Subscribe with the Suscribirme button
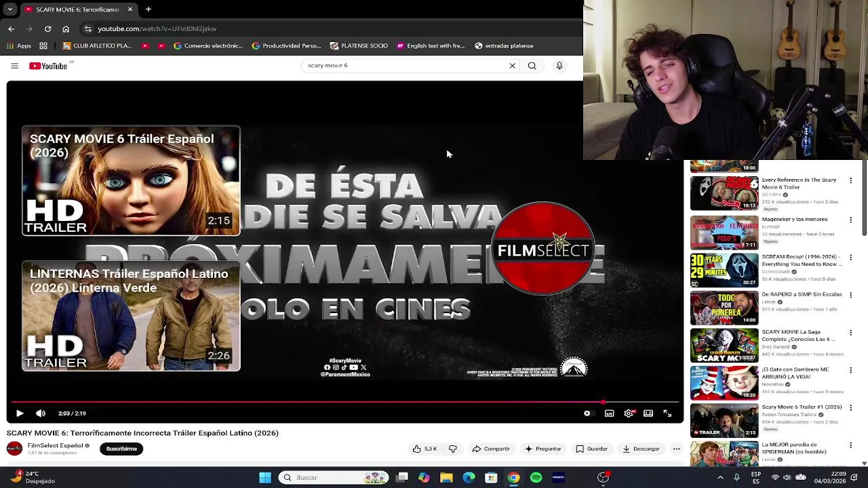 pyautogui.click(x=121, y=449)
